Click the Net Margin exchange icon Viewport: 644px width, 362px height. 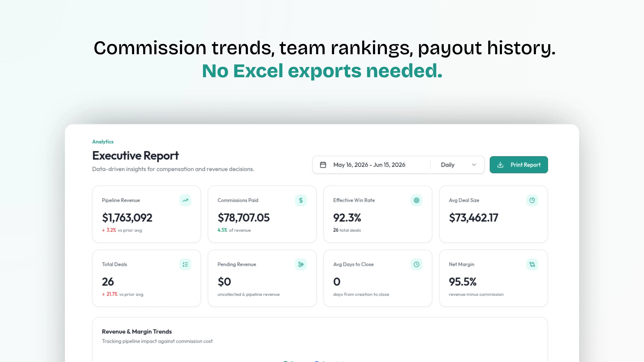532,264
